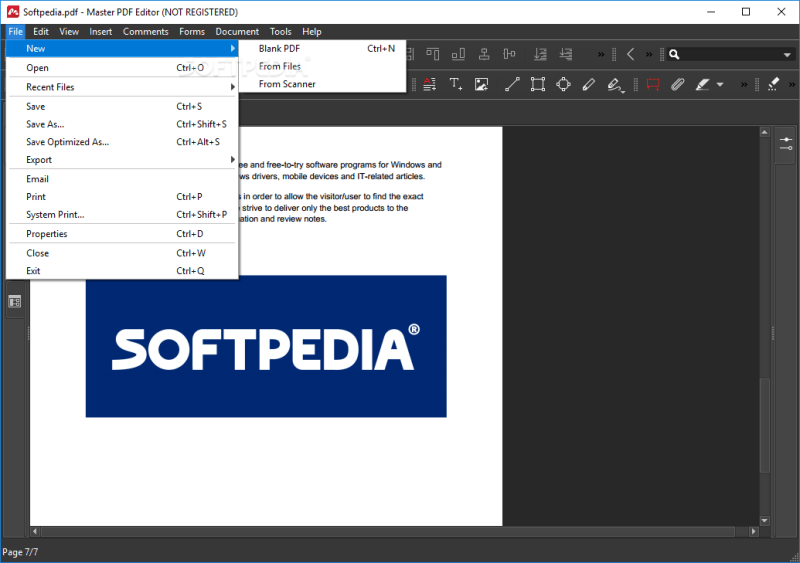Open the File menu in menu bar

point(15,32)
